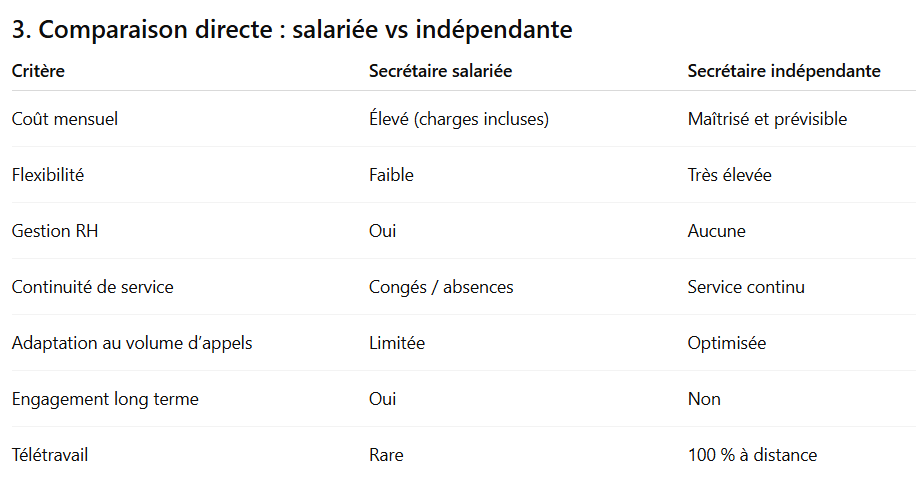This screenshot has width=916, height=497.
Task: Click the 'Très élevée' cell
Action: coord(729,175)
